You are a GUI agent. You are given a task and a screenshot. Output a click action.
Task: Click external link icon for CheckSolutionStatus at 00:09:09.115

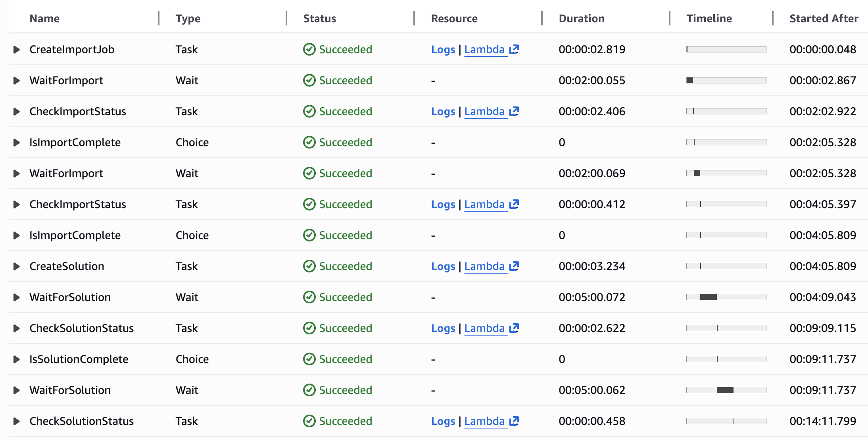point(514,328)
